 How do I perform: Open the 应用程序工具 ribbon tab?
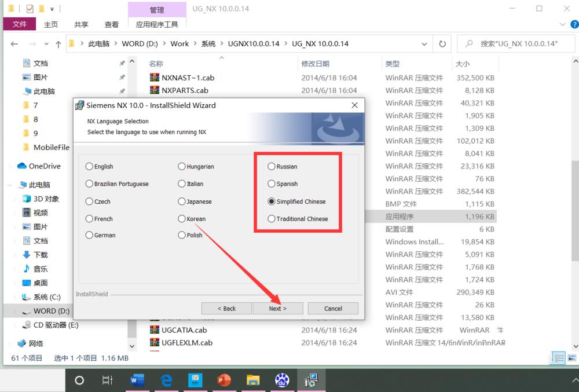tap(157, 24)
